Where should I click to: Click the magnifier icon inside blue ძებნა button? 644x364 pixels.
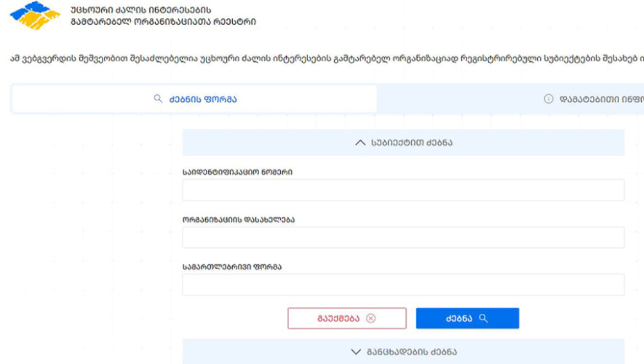pos(483,318)
